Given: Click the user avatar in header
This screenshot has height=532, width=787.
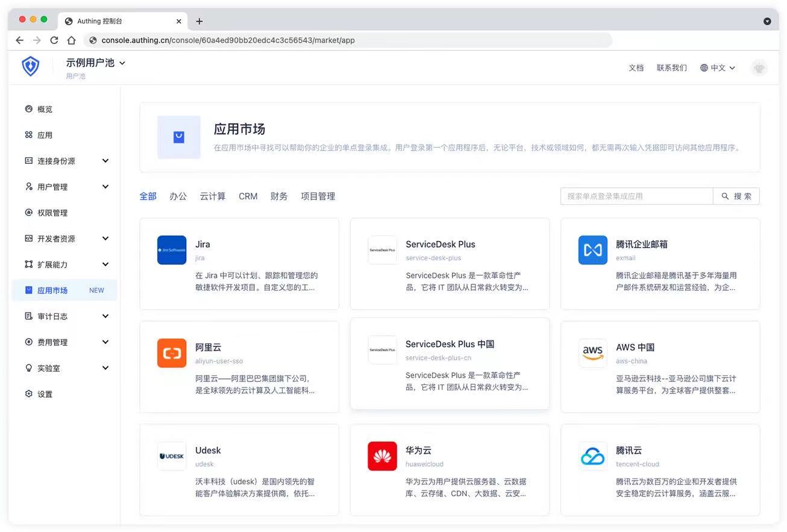Looking at the screenshot, I should pos(759,67).
